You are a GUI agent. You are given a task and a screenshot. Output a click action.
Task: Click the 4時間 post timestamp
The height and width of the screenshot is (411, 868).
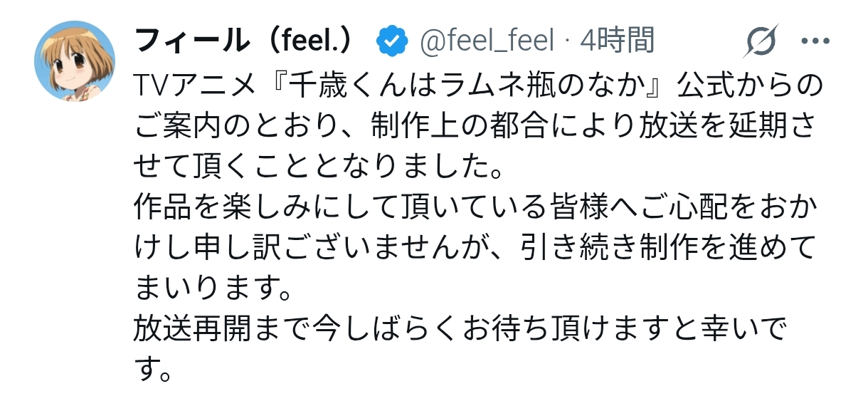pyautogui.click(x=617, y=42)
